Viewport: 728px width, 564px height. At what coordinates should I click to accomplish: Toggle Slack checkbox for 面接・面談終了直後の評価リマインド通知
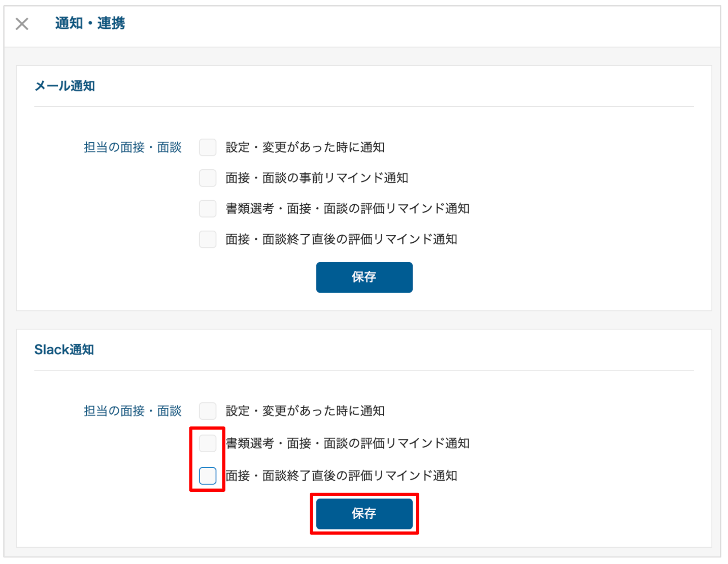pyautogui.click(x=208, y=476)
